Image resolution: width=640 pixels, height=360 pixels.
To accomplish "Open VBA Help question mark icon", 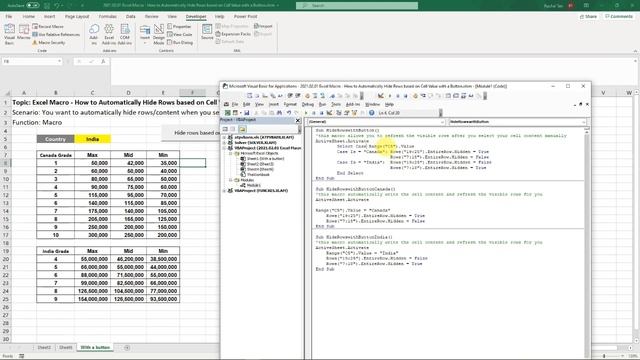I will coord(371,113).
